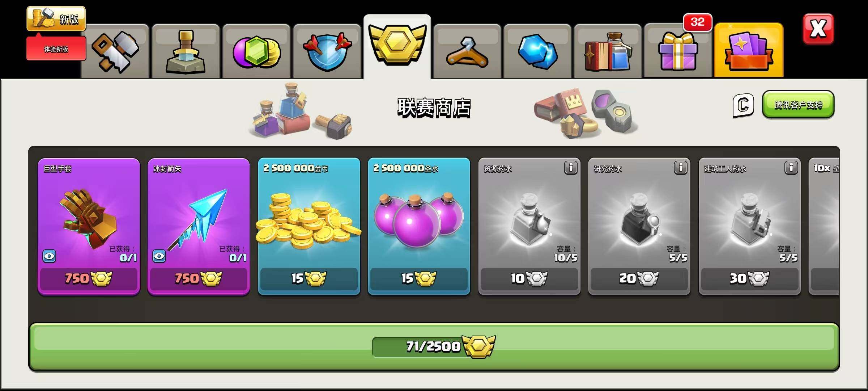Preview the giant gauntlet via eye icon
Screen dimensions: 868x391
pos(49,256)
